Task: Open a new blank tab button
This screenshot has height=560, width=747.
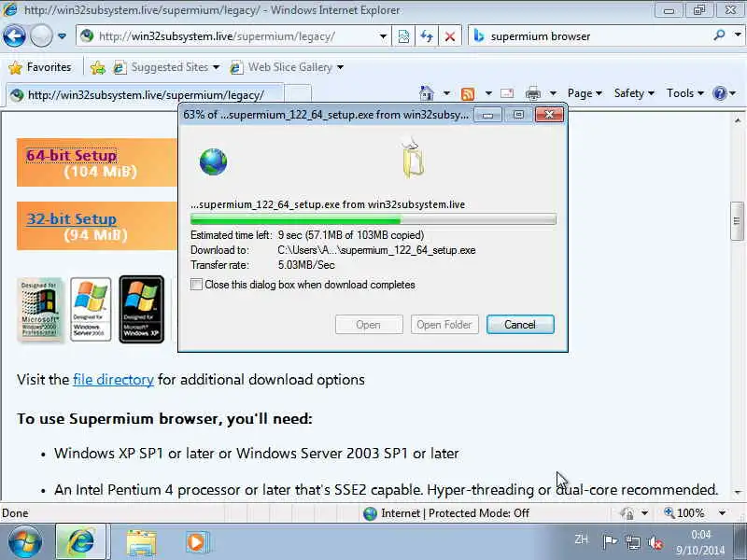Action: pyautogui.click(x=299, y=95)
